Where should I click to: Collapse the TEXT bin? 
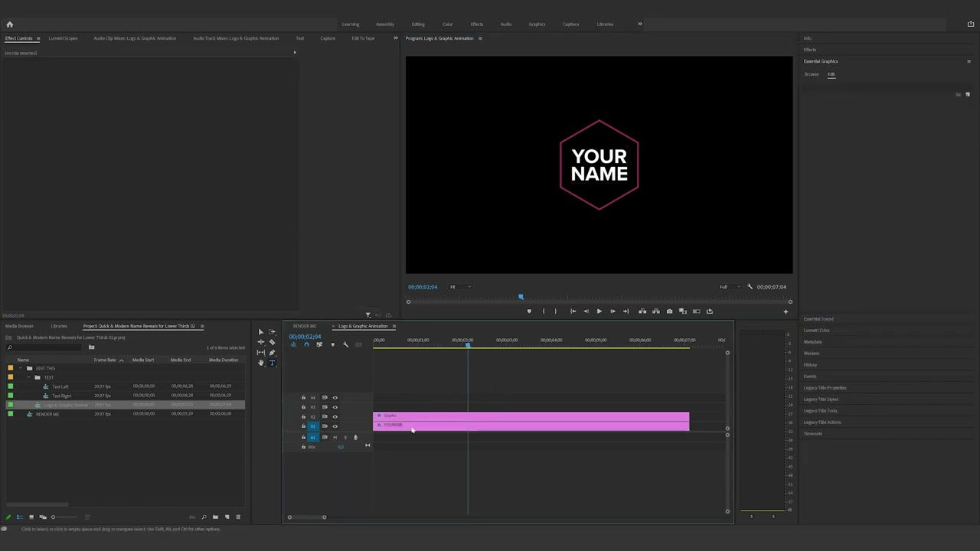29,377
